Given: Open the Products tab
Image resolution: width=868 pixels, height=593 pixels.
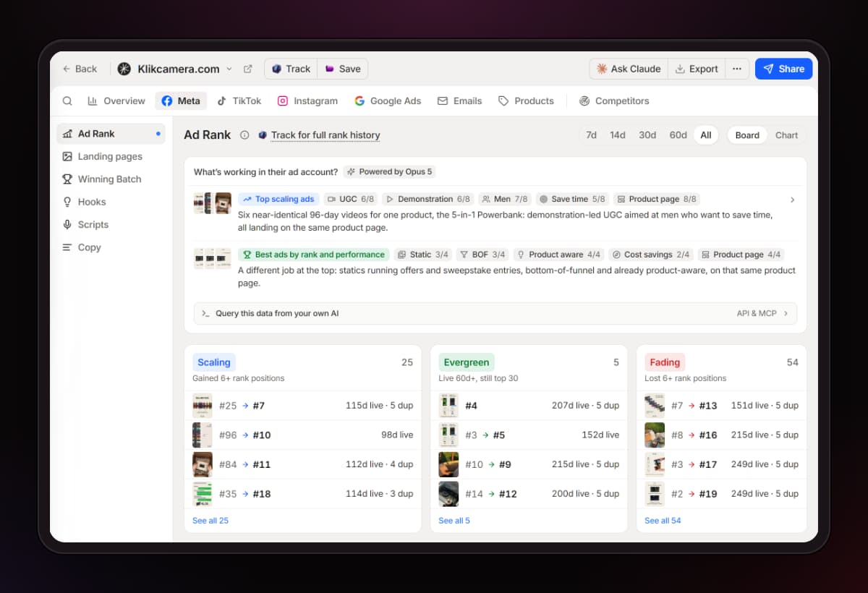Looking at the screenshot, I should point(527,101).
